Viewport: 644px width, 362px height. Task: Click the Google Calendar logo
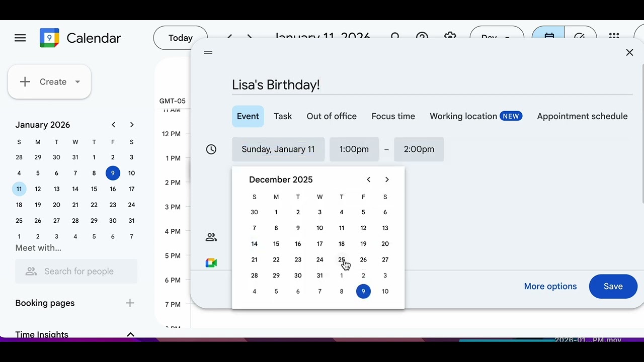[x=49, y=38]
